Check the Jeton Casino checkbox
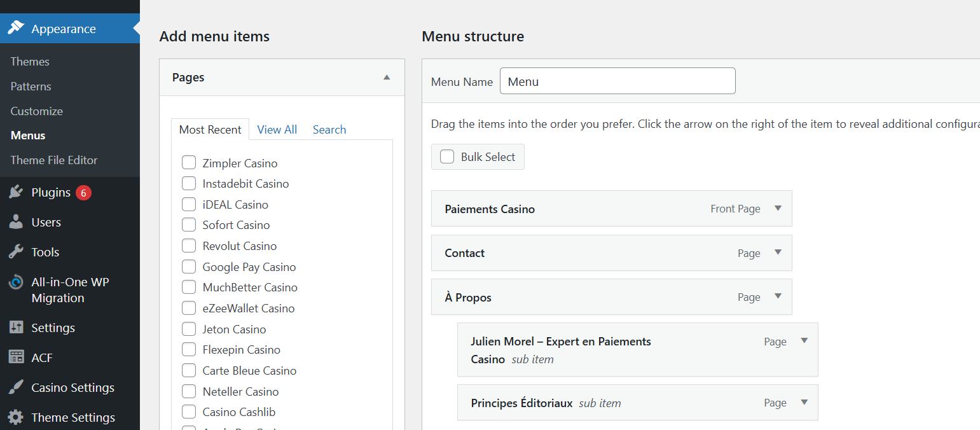 click(x=189, y=329)
